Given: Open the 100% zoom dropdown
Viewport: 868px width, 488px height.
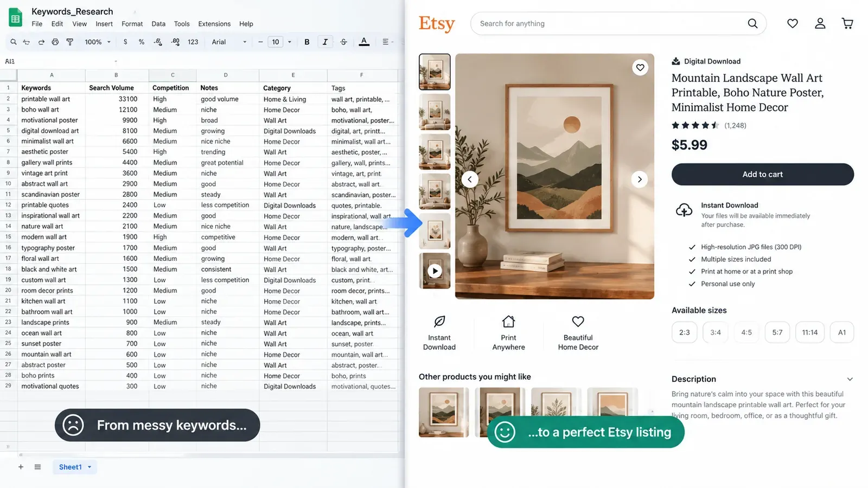Looking at the screenshot, I should tap(98, 42).
